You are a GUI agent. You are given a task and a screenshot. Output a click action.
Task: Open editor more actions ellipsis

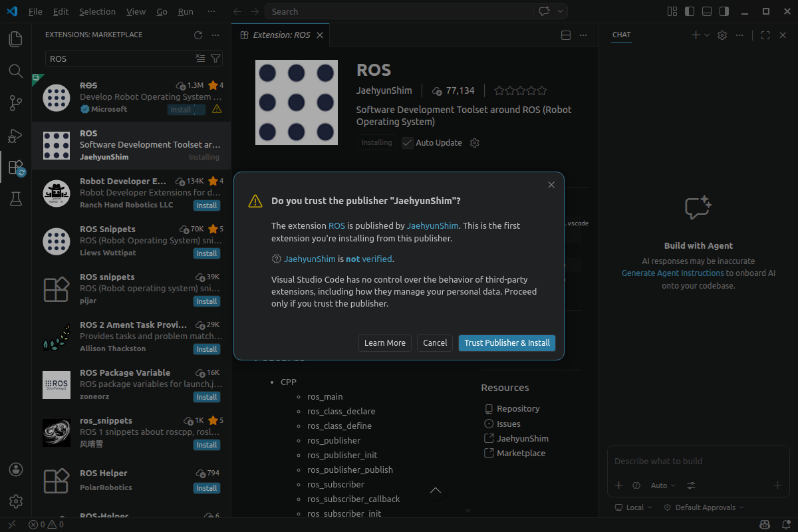(x=583, y=35)
